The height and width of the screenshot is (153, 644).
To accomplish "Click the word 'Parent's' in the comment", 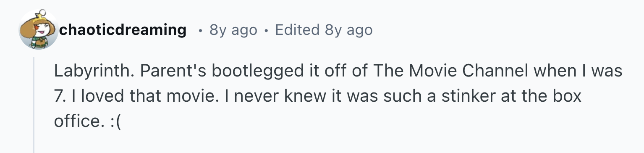I will pos(174,71).
